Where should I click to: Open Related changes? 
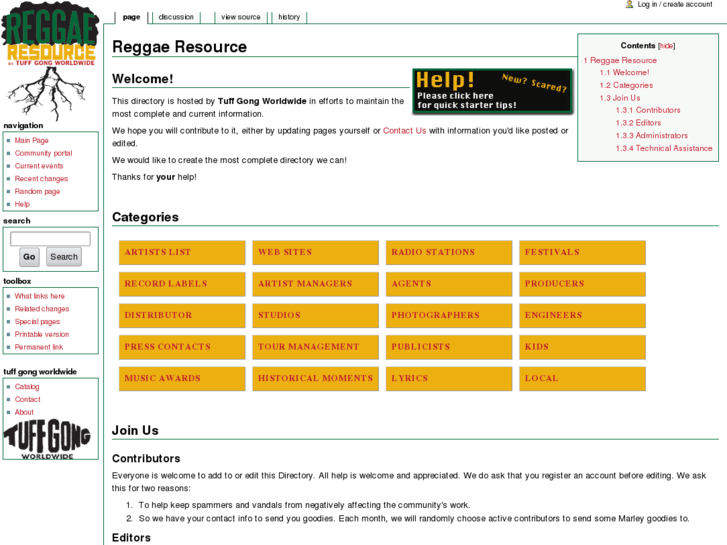pyautogui.click(x=42, y=309)
